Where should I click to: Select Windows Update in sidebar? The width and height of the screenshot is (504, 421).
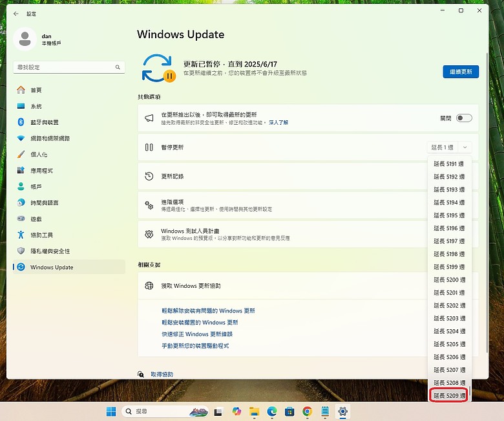pos(68,267)
